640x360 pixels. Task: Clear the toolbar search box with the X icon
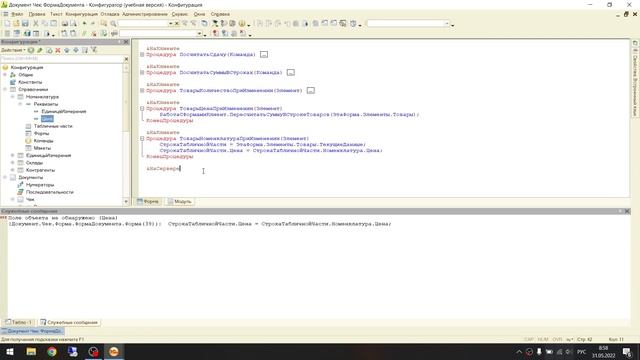point(177,24)
